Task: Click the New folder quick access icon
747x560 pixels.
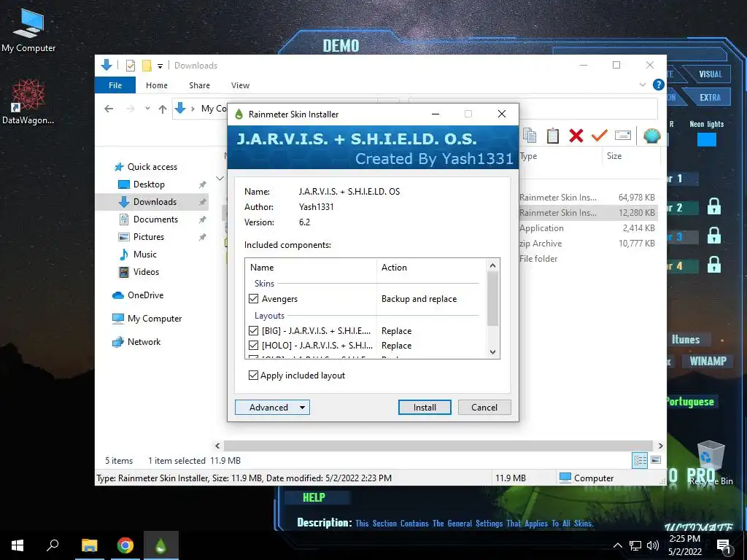Action: (147, 66)
